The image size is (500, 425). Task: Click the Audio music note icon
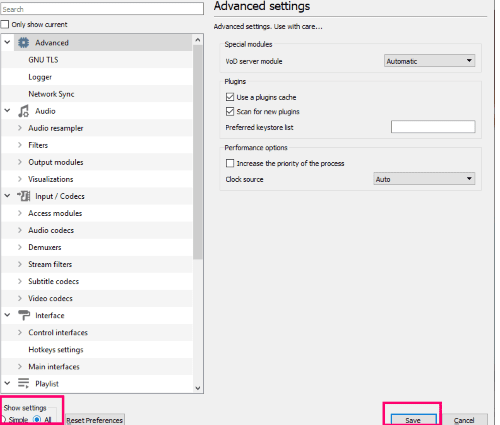[x=23, y=111]
